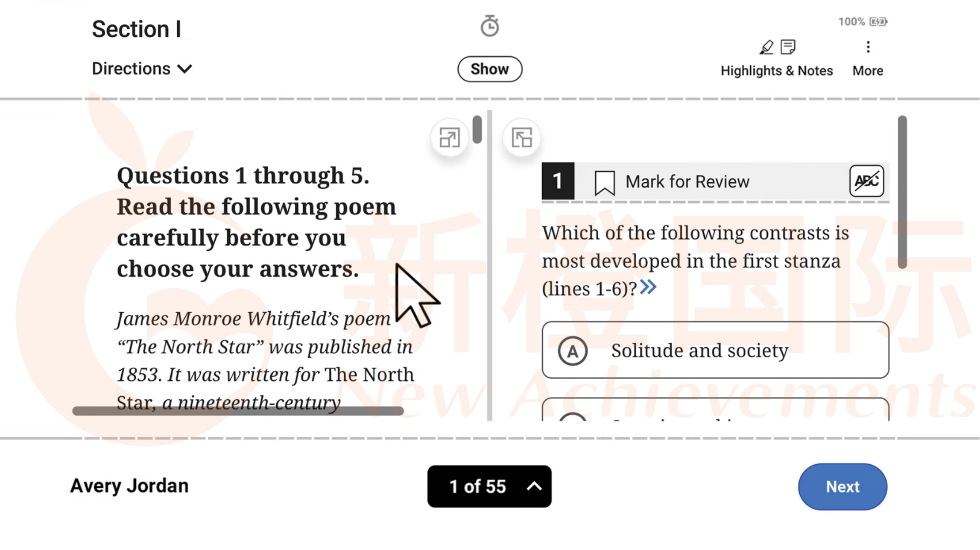Click the More options menu icon
Image resolution: width=980 pixels, height=550 pixels.
[868, 47]
